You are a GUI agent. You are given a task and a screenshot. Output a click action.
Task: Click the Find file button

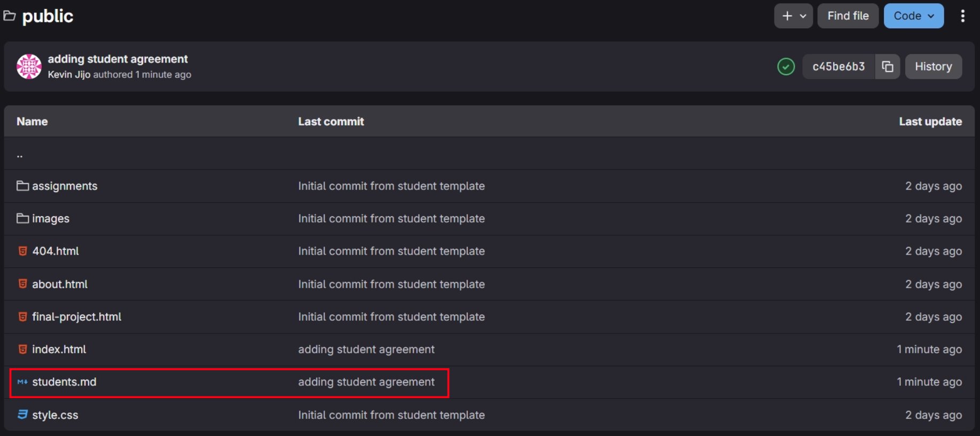pyautogui.click(x=848, y=16)
